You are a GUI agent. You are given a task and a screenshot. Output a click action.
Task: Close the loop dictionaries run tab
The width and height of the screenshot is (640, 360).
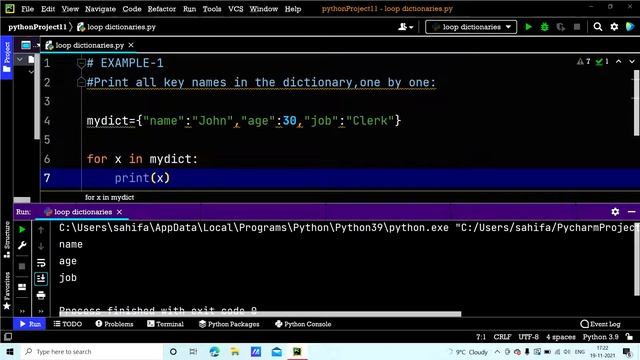(x=119, y=212)
